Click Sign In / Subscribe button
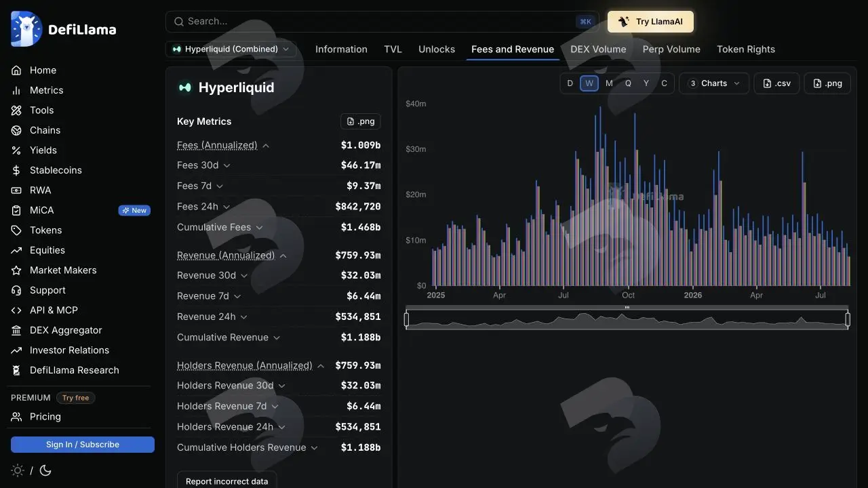This screenshot has width=868, height=488. pyautogui.click(x=83, y=445)
